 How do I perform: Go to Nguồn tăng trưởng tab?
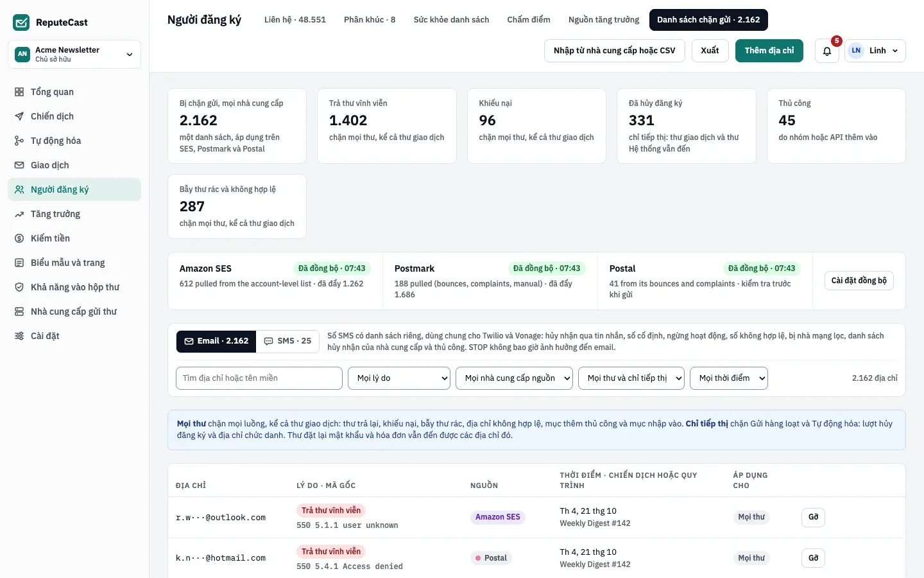pyautogui.click(x=604, y=20)
